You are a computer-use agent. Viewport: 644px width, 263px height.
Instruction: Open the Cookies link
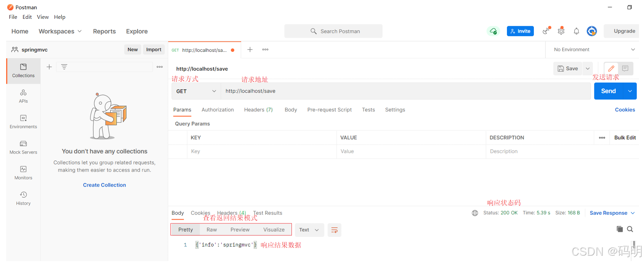point(625,110)
